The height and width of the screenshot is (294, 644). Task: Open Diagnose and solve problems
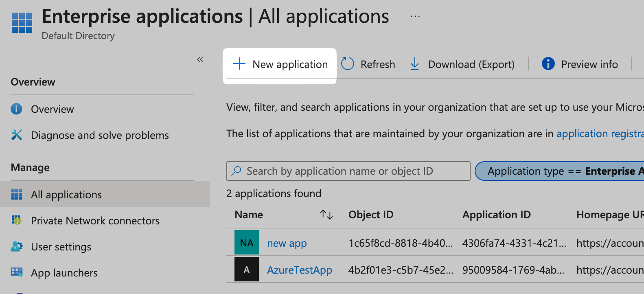[x=100, y=135]
